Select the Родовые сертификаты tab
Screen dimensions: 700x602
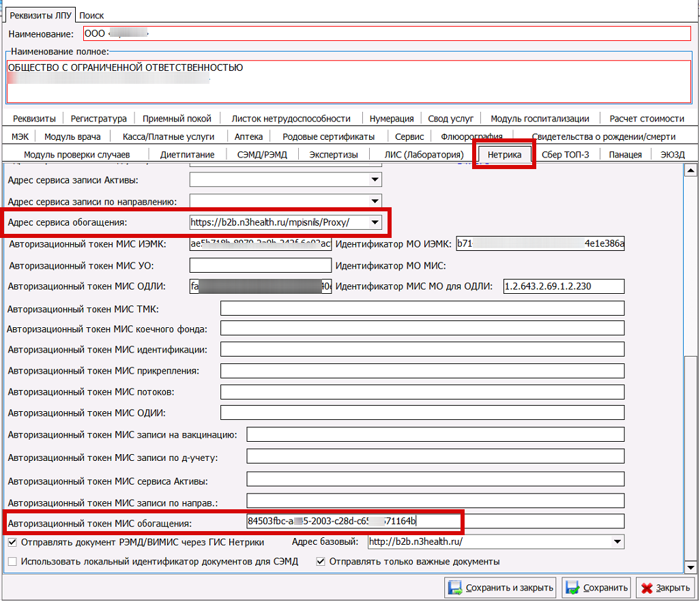(x=328, y=136)
